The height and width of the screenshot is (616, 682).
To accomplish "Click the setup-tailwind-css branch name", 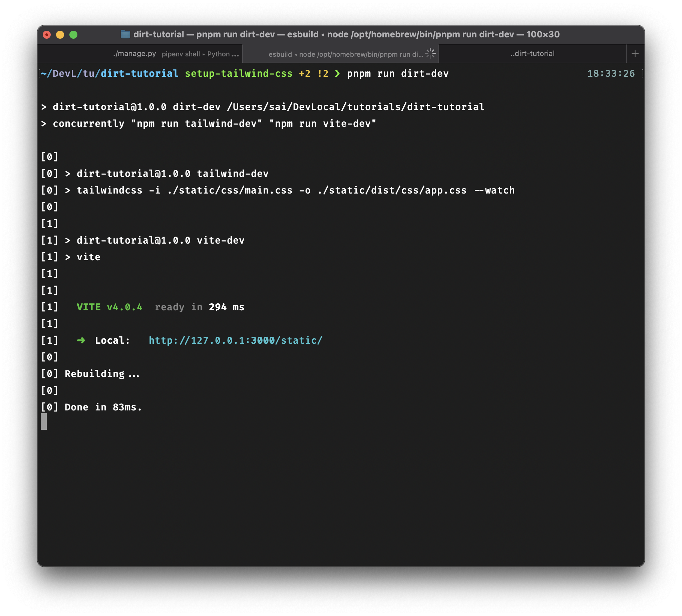I will click(238, 73).
